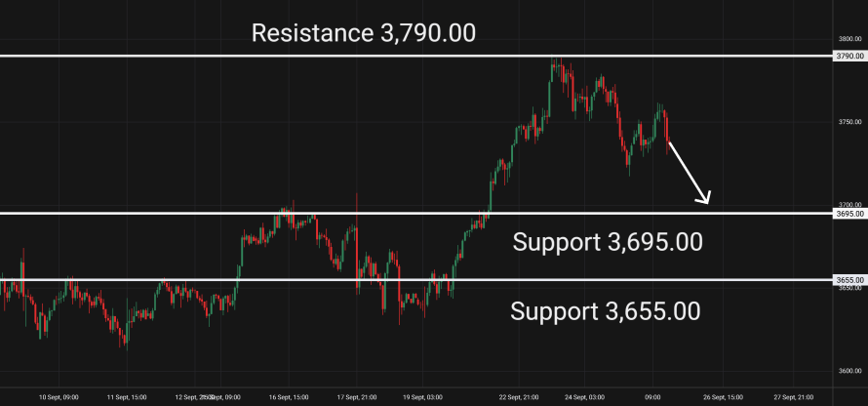Click the 3695.00 price axis label

pyautogui.click(x=850, y=213)
